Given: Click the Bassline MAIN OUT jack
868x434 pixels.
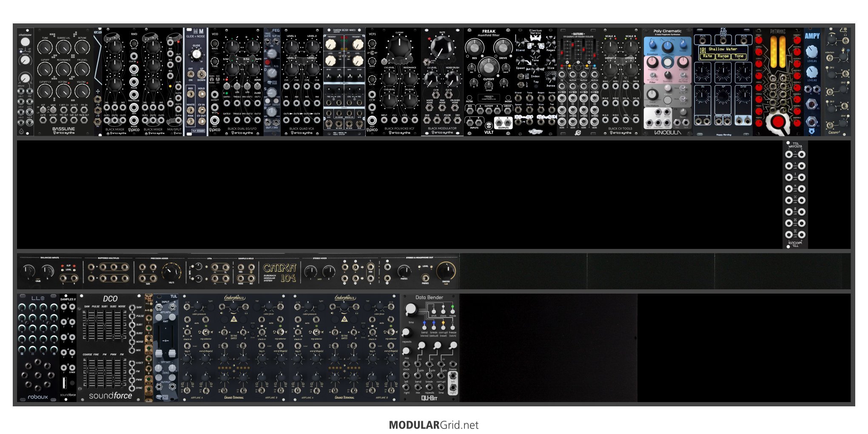Looking at the screenshot, I should click(x=84, y=120).
